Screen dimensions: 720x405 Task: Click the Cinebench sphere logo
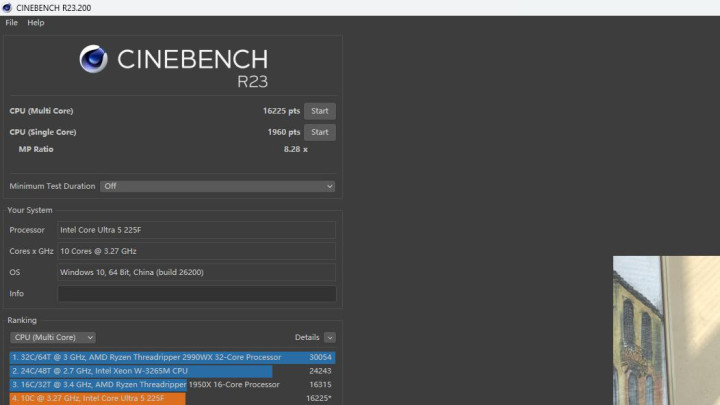[94, 60]
